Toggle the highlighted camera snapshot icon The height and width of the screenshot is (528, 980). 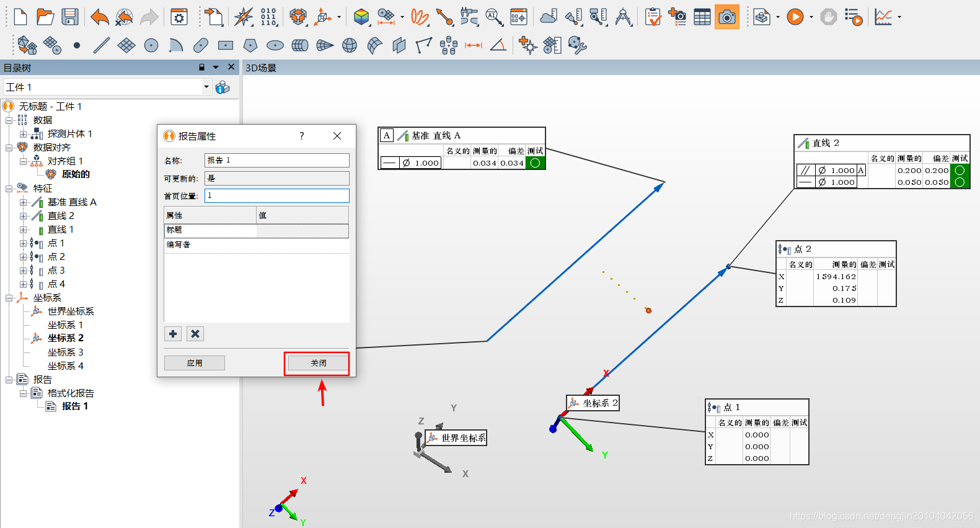pyautogui.click(x=727, y=17)
